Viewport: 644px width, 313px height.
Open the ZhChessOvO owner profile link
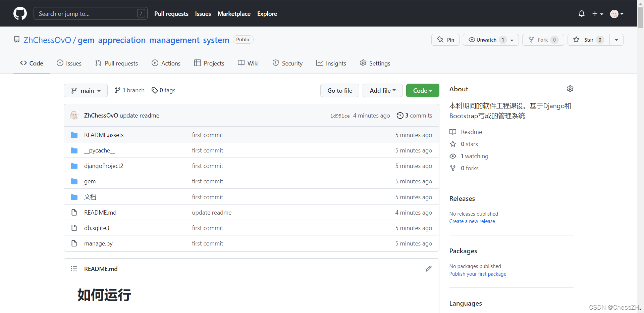(x=47, y=40)
